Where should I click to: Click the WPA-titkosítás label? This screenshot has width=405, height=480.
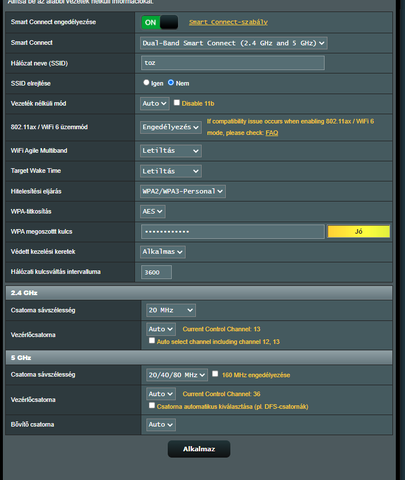point(31,211)
